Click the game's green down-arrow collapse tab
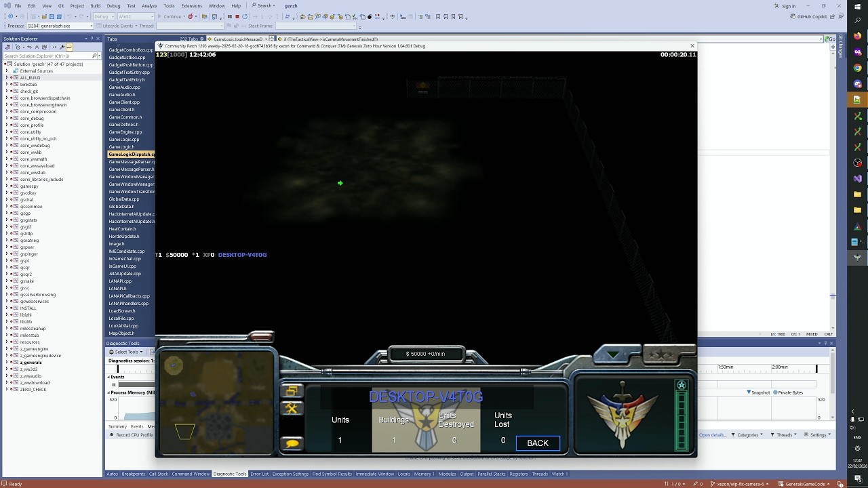Screen dimensions: 868x488 pos(614,354)
